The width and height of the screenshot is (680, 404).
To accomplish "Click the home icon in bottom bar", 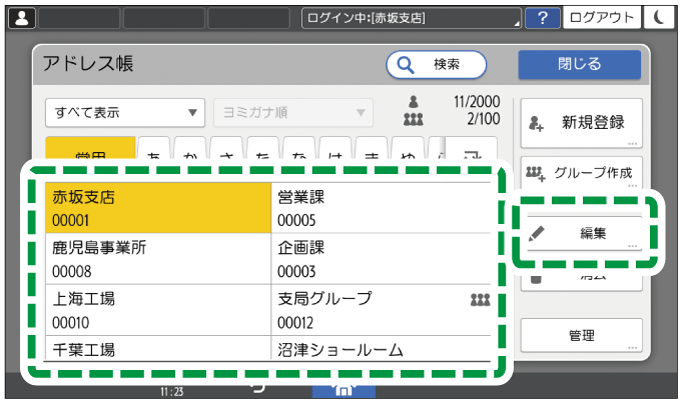I will click(x=343, y=390).
